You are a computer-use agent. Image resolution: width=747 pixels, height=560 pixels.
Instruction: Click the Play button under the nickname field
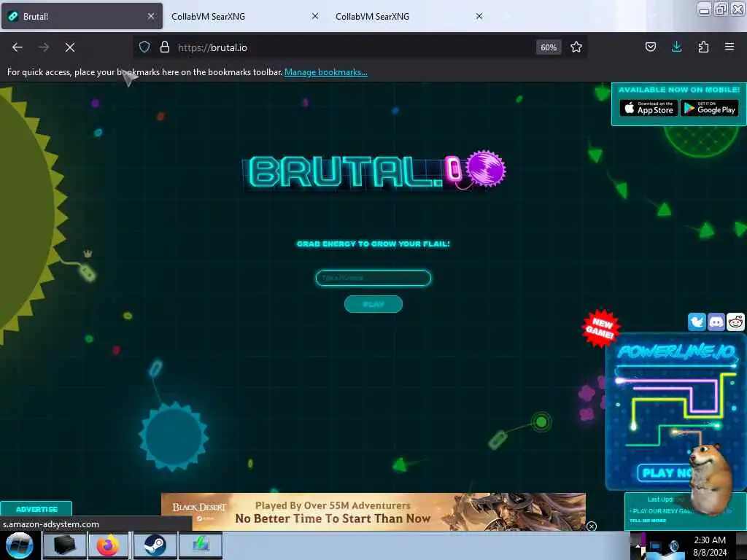(x=373, y=304)
